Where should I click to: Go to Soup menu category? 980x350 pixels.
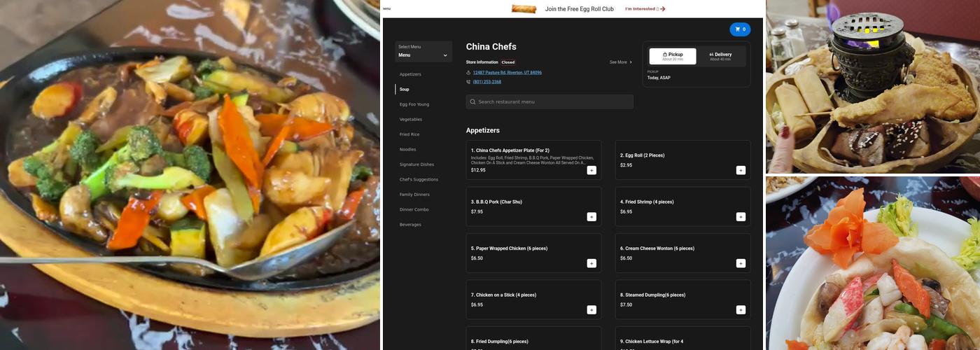point(405,90)
